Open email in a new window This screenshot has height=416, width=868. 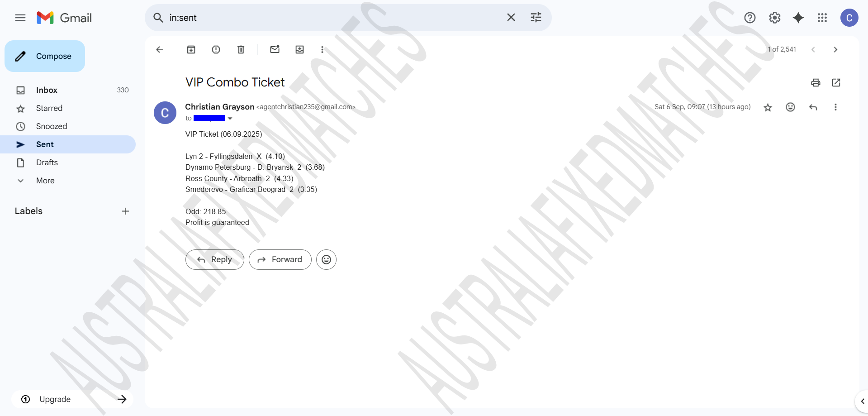tap(836, 82)
